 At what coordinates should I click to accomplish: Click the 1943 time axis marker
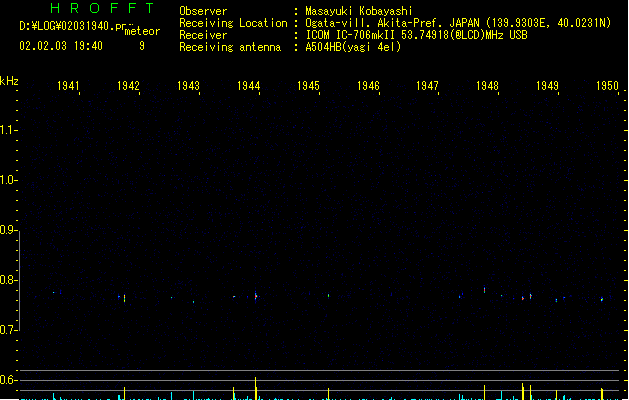pos(188,86)
